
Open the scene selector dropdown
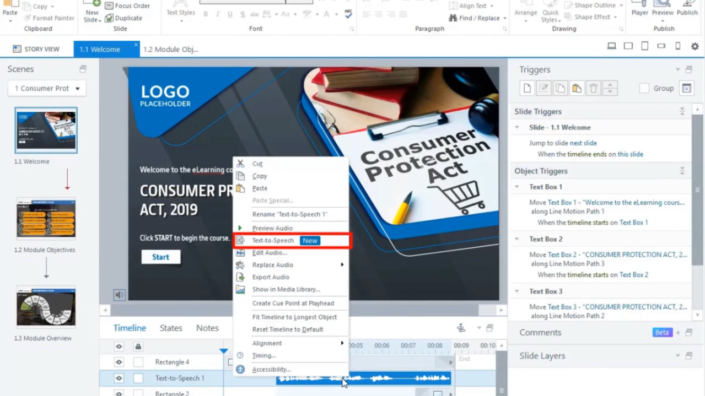(47, 88)
